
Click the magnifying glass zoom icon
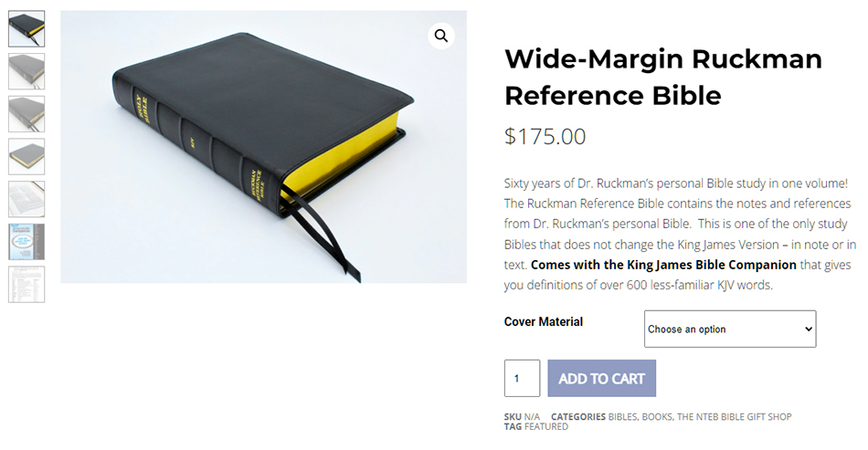pyautogui.click(x=441, y=36)
